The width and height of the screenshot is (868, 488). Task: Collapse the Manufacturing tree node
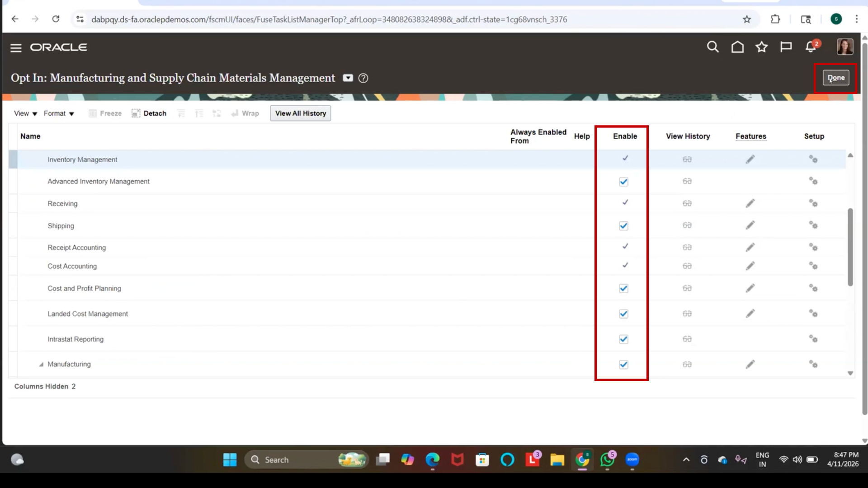tap(41, 364)
